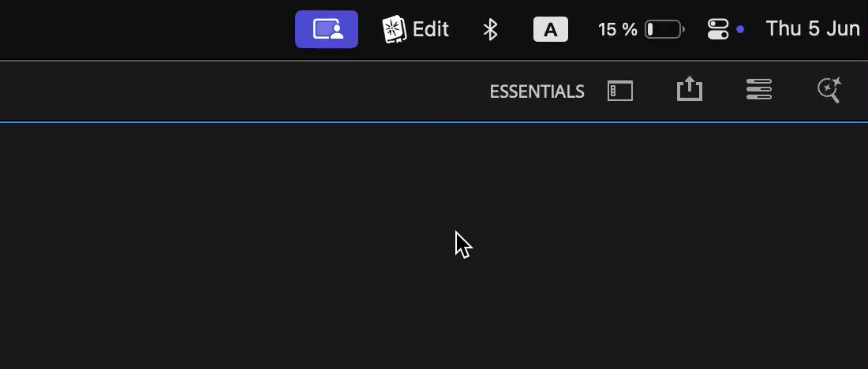868x369 pixels.
Task: Open the screen sharing status indicator
Action: click(326, 29)
